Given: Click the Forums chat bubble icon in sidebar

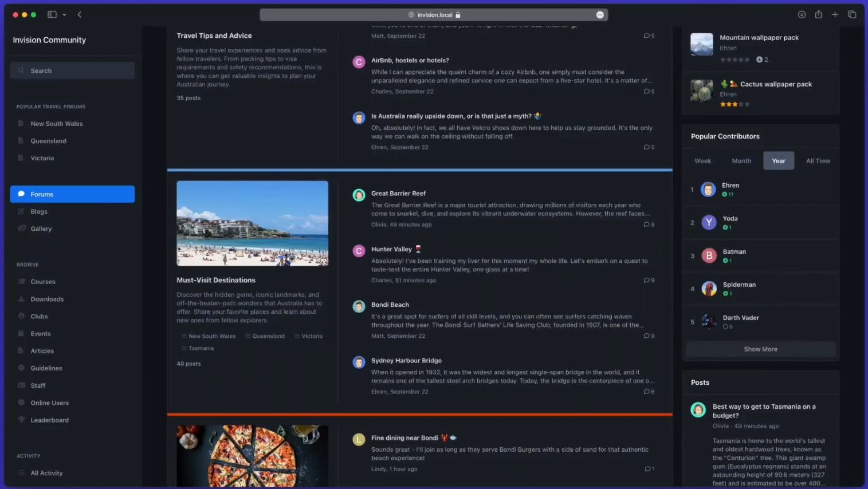Looking at the screenshot, I should [21, 194].
